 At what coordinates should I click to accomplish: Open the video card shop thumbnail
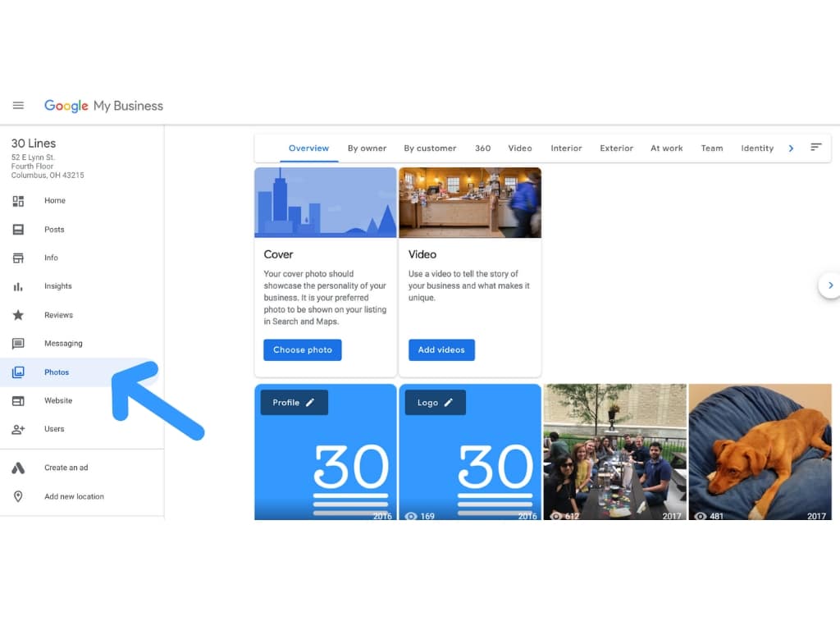[470, 203]
